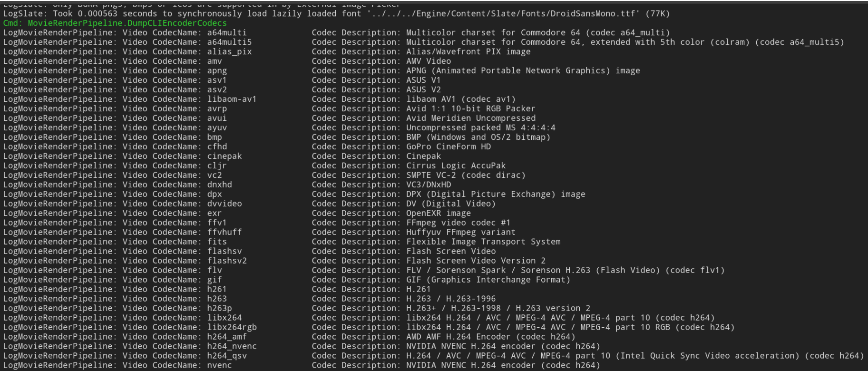Select the apng codec entry line
The height and width of the screenshot is (371, 868).
coord(322,70)
